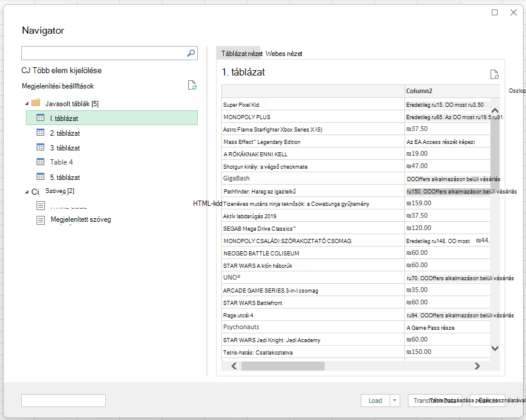Click the Aktív labdarúgás 2019 cell
The width and height of the screenshot is (526, 420).
point(313,216)
